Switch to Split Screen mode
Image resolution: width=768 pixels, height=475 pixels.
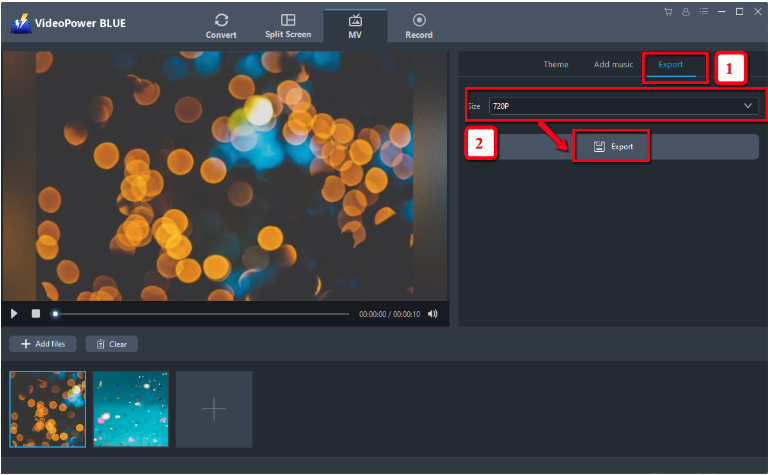pos(288,26)
